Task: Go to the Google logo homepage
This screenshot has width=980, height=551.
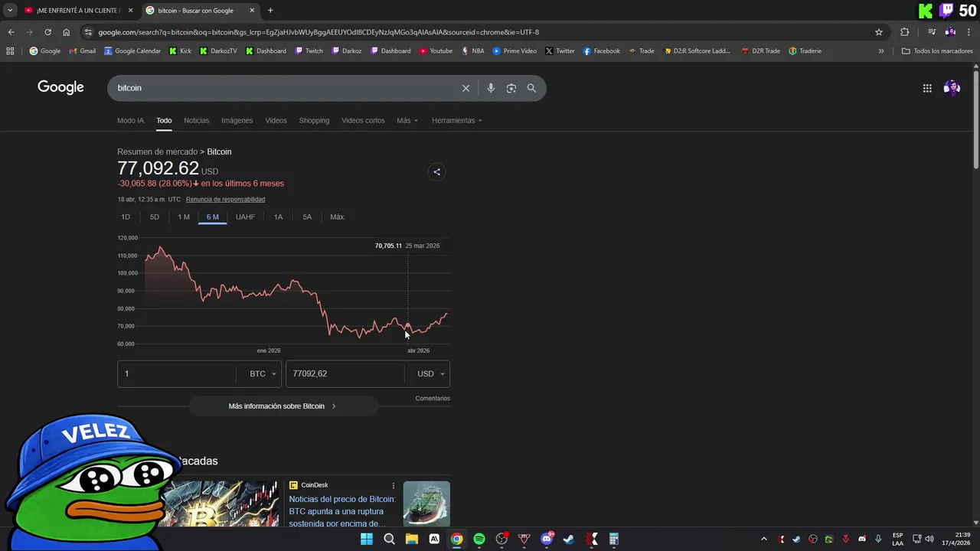Action: (x=60, y=87)
